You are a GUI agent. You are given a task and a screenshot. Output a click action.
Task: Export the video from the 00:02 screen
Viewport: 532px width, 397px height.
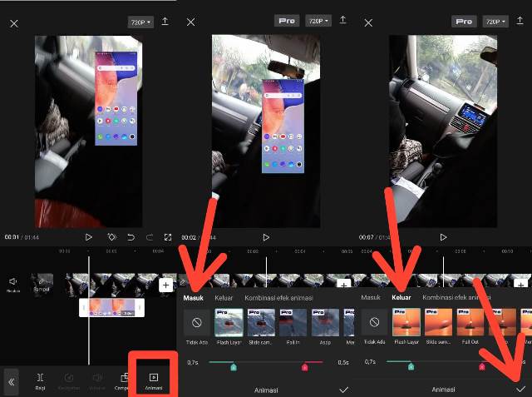(x=342, y=20)
